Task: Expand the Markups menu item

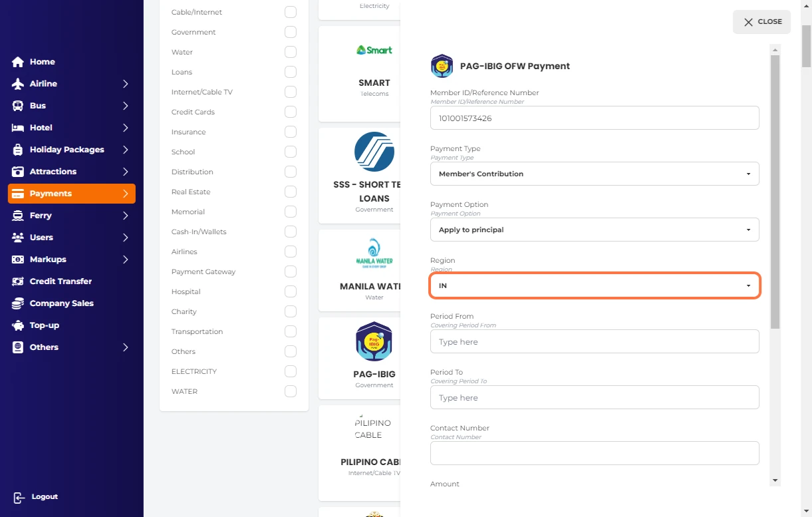Action: click(x=71, y=259)
